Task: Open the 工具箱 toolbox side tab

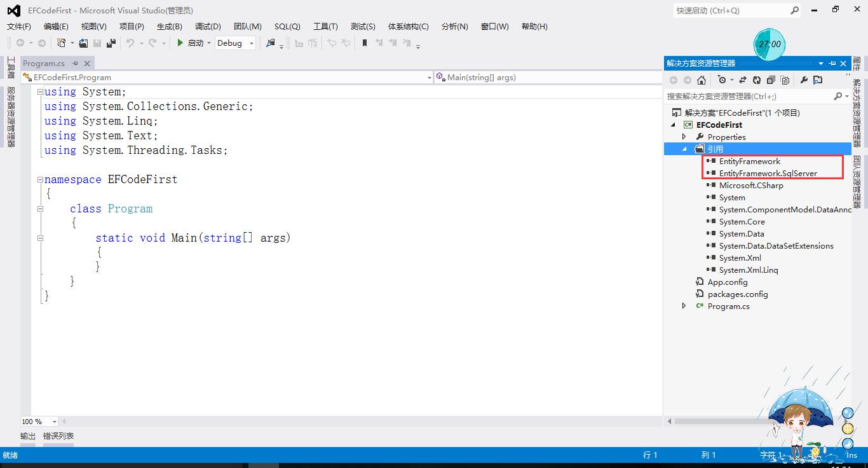Action: click(x=11, y=67)
